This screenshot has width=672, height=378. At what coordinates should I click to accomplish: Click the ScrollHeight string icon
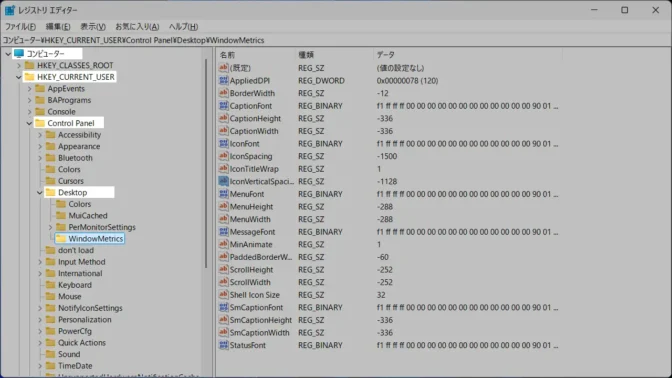[223, 269]
